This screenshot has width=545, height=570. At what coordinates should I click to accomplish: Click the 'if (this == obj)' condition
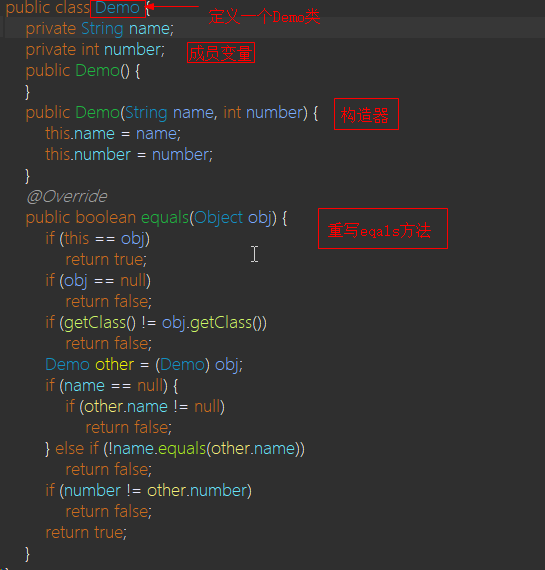[97, 239]
